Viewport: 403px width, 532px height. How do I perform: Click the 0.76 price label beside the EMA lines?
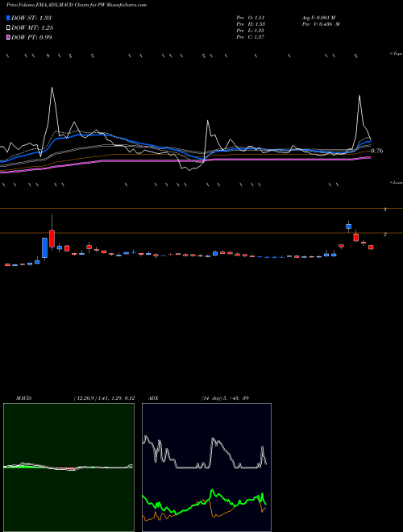[377, 151]
